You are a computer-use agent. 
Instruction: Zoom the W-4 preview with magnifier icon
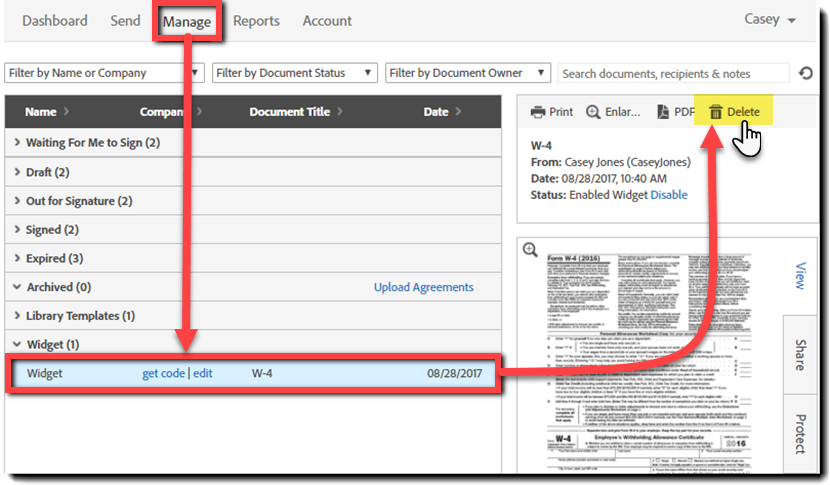(x=530, y=249)
